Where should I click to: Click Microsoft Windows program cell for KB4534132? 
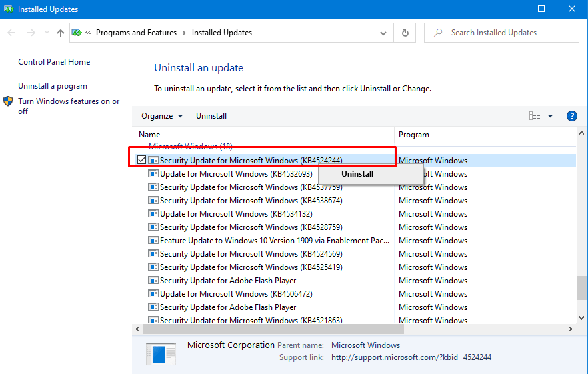(433, 214)
